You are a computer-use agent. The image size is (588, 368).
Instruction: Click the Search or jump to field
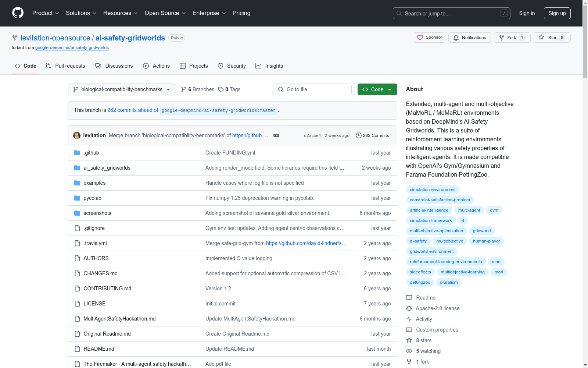pyautogui.click(x=452, y=13)
